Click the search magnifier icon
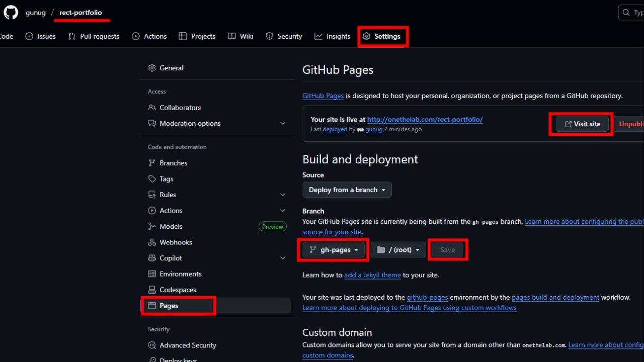Viewport: 644px width, 362px height. click(626, 13)
